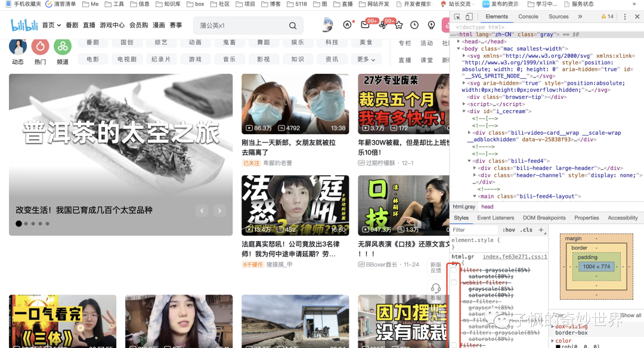
Task: Select the 热门 flame icon in the sidebar
Action: click(x=39, y=46)
